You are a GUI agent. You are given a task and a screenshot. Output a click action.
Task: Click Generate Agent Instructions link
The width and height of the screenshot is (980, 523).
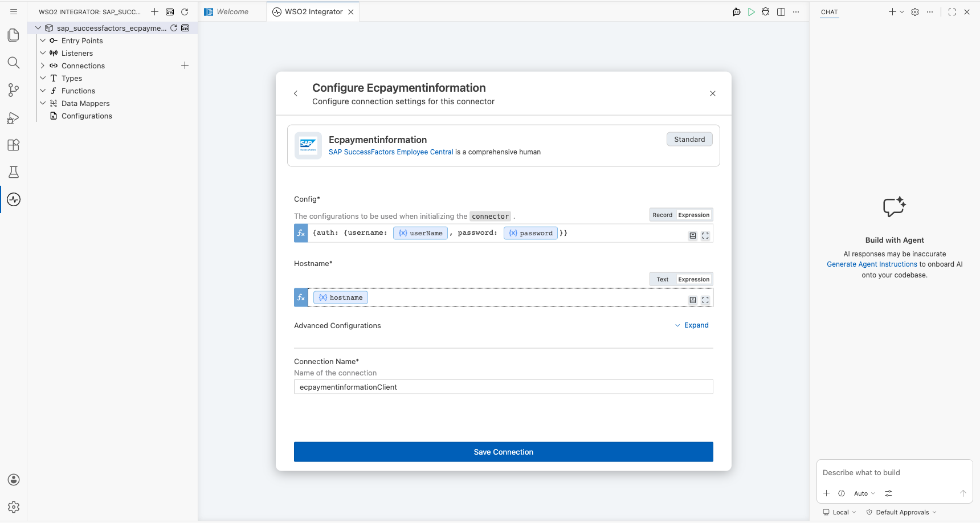(872, 264)
